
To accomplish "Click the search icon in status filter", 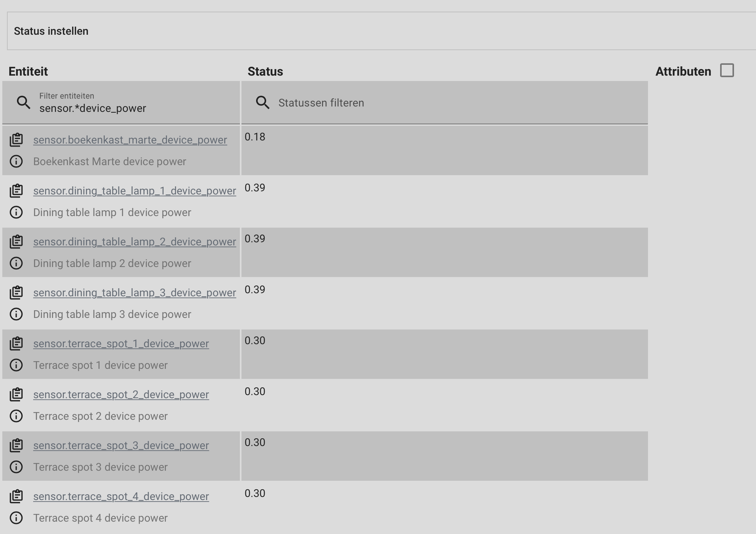I will (x=263, y=103).
